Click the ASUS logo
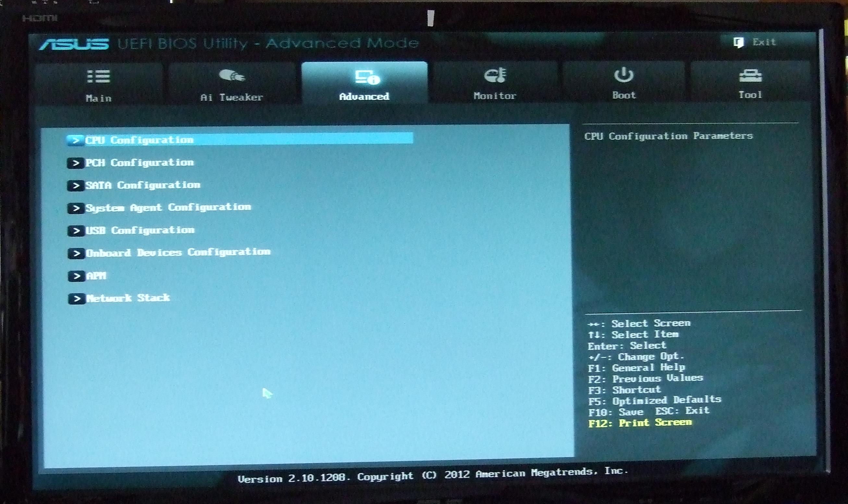This screenshot has height=504, width=848. (74, 44)
